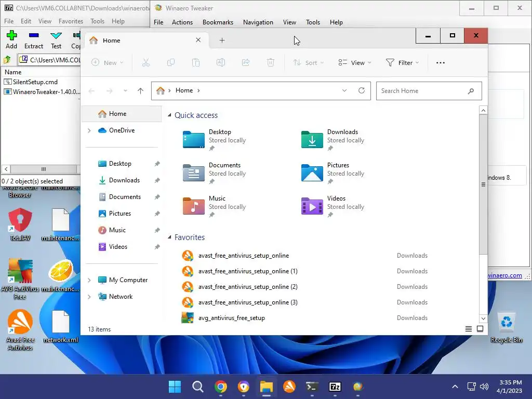Click the Refresh icon in address bar
532x399 pixels.
pos(362,90)
